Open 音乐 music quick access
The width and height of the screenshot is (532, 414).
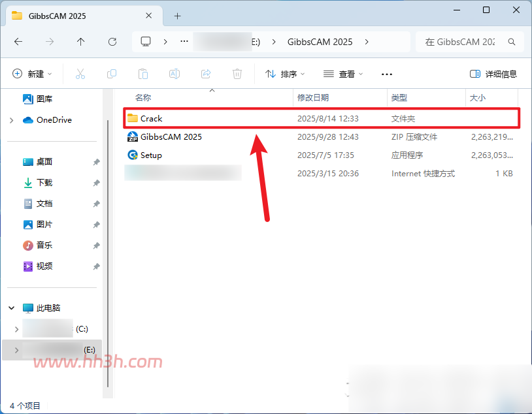pyautogui.click(x=37, y=245)
